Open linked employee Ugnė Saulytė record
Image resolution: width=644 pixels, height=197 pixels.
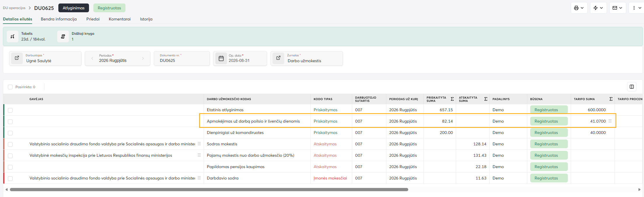coord(17,58)
